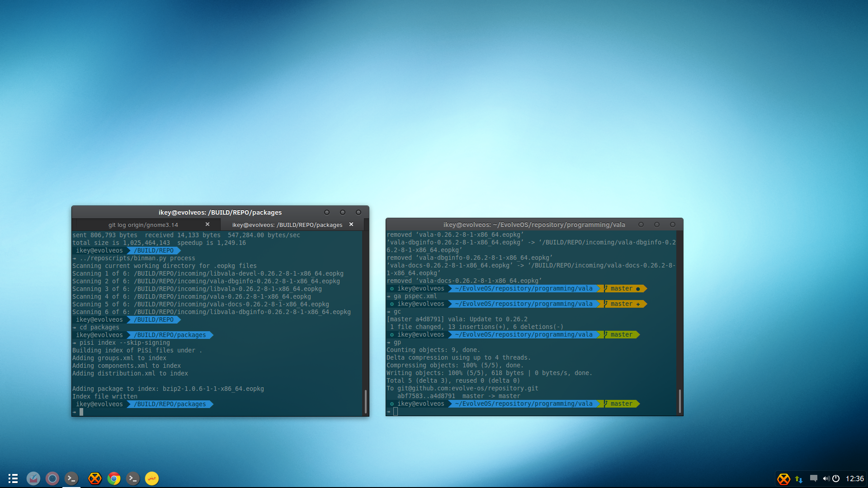868x488 pixels.
Task: Open the applications menu in the panel
Action: coord(13,479)
